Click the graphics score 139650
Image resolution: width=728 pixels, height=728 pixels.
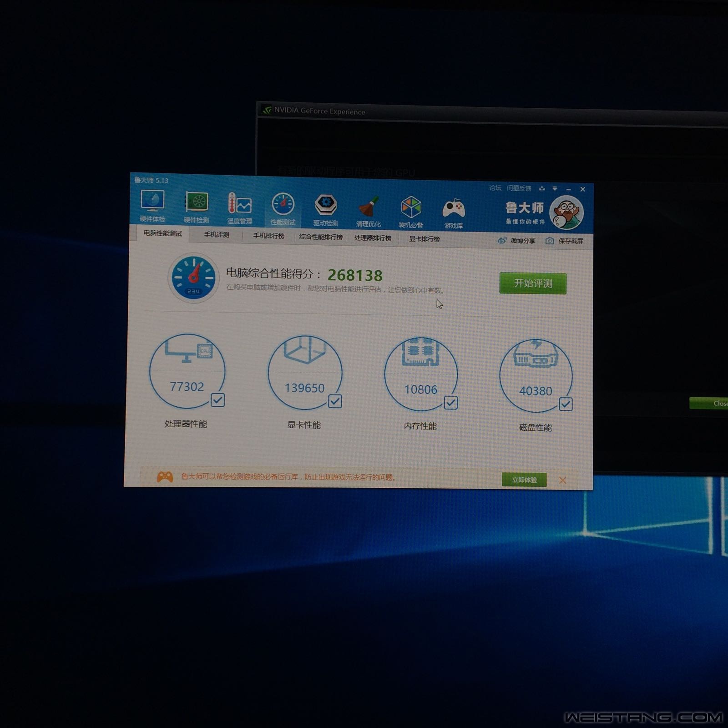click(x=304, y=388)
